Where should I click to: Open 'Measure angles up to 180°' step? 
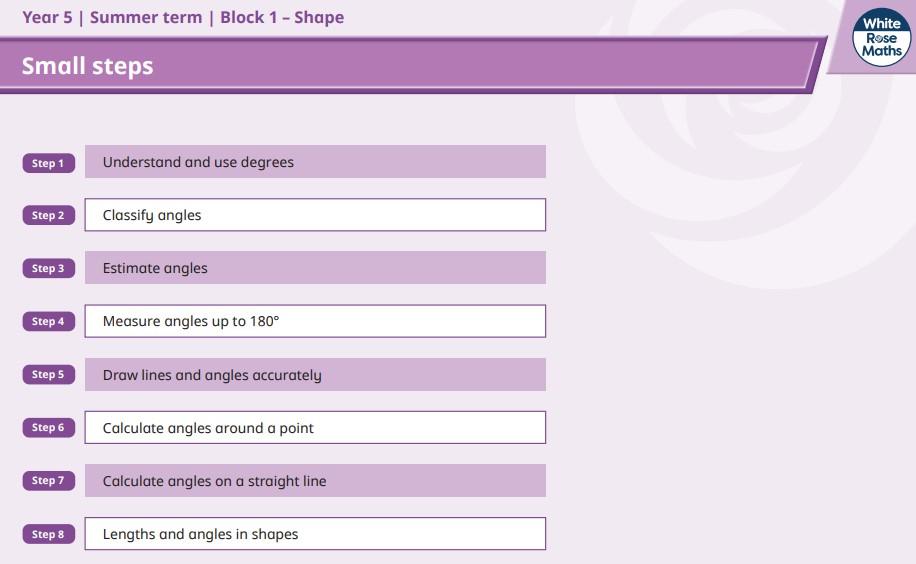click(x=315, y=321)
